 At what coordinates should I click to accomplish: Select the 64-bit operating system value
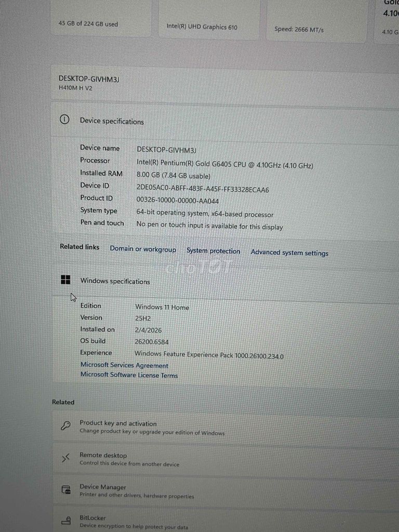205,214
